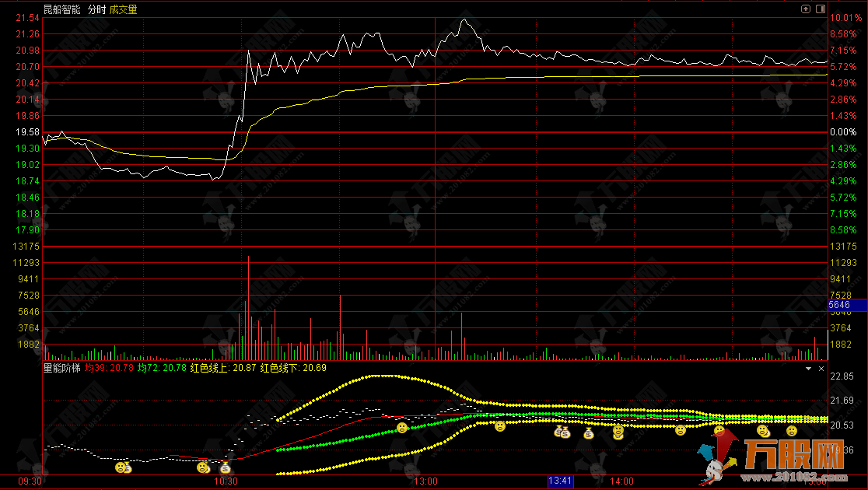Image resolution: width=868 pixels, height=490 pixels.
Task: Select the 成交量 volume label
Action: click(x=123, y=9)
